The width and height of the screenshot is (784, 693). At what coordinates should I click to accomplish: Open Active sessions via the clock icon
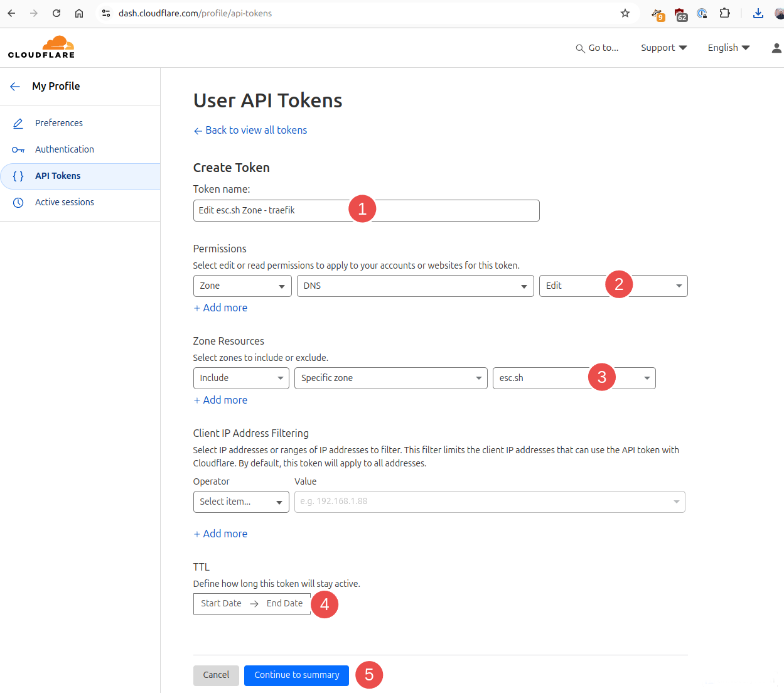[19, 202]
